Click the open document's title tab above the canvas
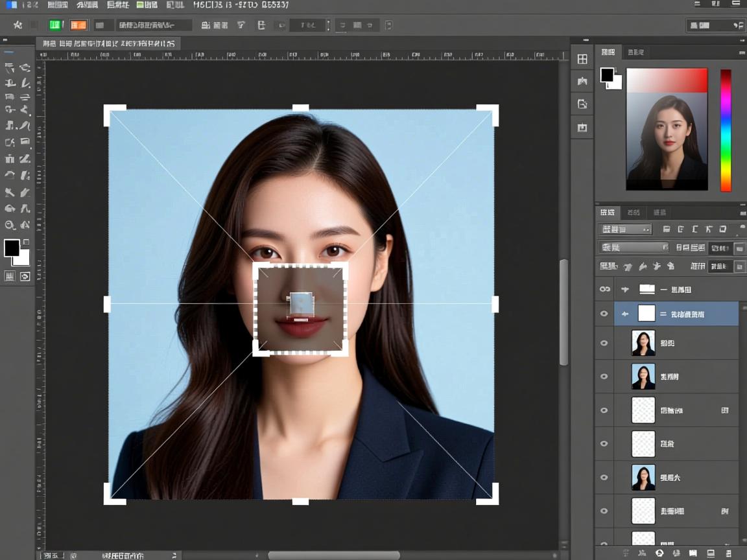This screenshot has height=560, width=747. 108,43
